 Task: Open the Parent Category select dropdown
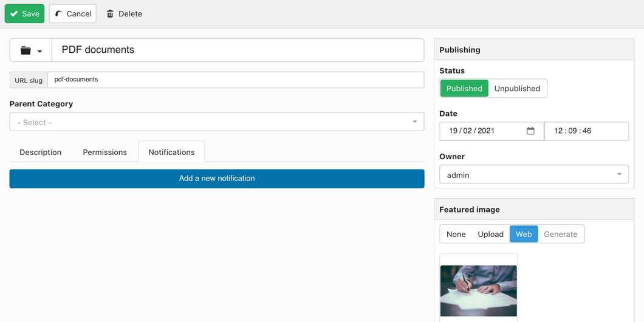pyautogui.click(x=217, y=122)
